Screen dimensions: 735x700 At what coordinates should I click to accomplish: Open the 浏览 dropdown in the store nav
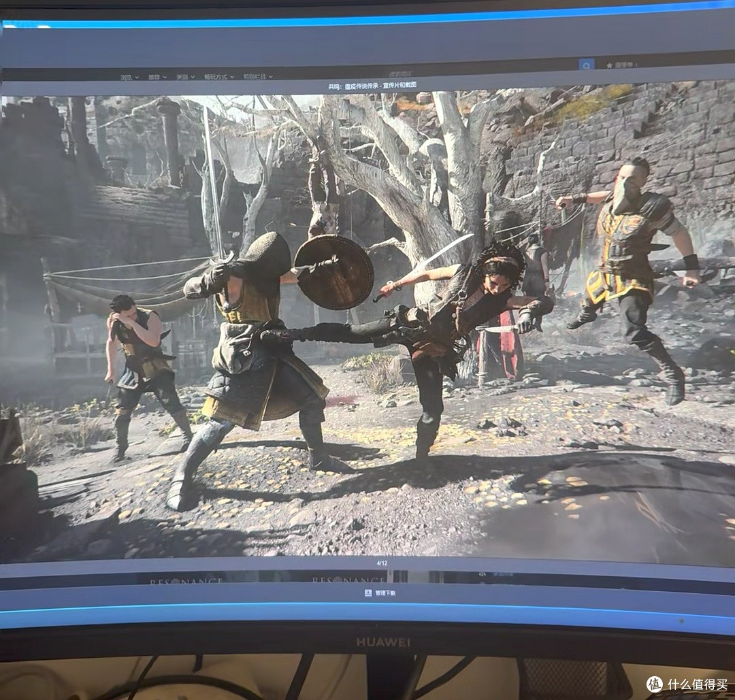[x=129, y=78]
